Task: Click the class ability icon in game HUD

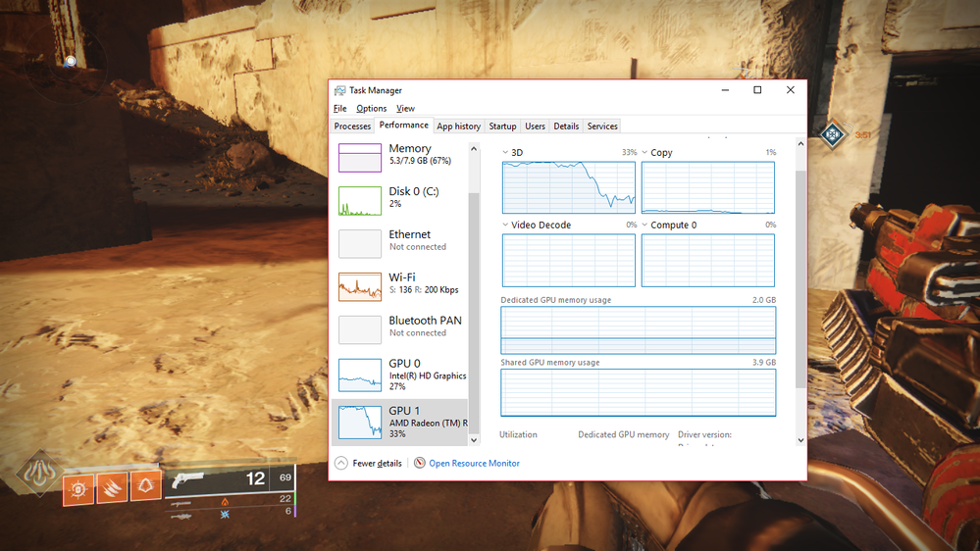Action: click(x=145, y=485)
